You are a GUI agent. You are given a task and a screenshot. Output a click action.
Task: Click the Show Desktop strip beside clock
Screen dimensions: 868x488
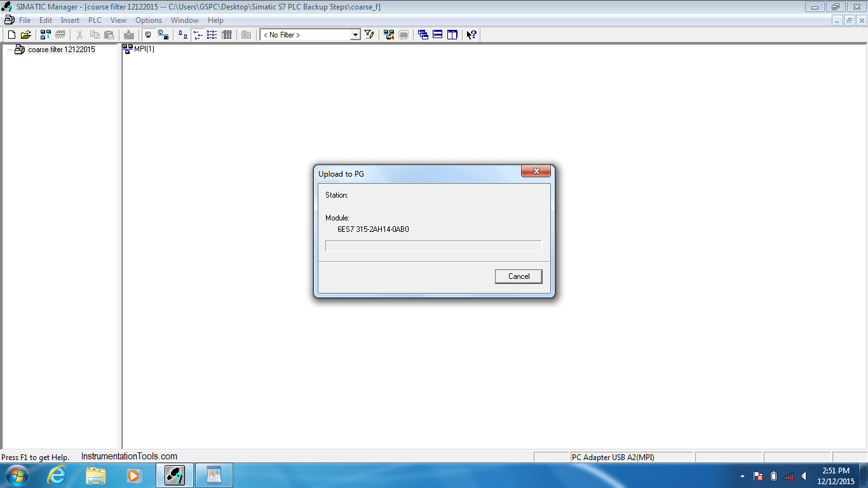coord(864,476)
